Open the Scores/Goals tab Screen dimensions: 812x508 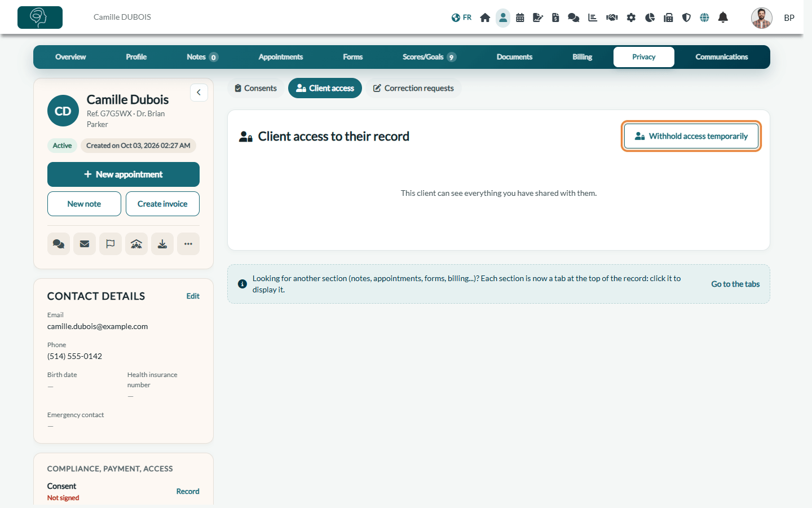(x=429, y=57)
